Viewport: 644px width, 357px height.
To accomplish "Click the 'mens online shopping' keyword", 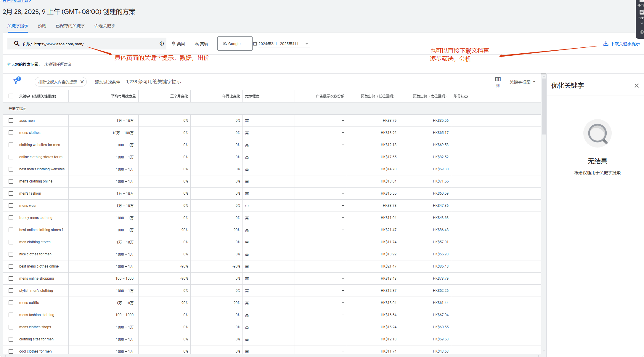I will tap(37, 278).
